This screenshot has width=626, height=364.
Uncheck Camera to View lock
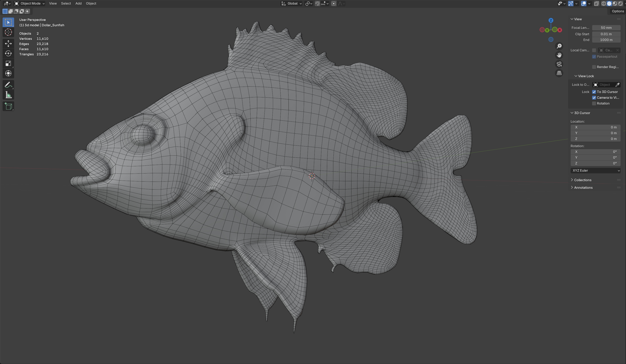pyautogui.click(x=594, y=98)
